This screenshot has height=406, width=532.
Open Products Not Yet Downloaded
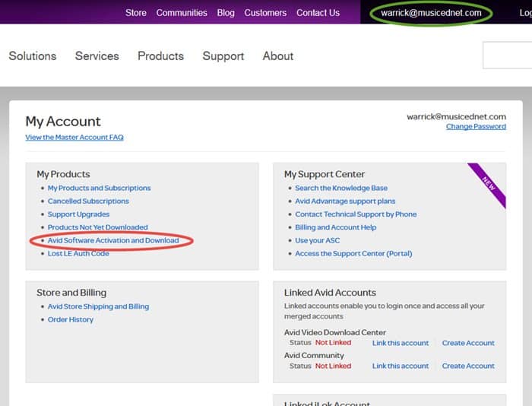click(x=98, y=227)
